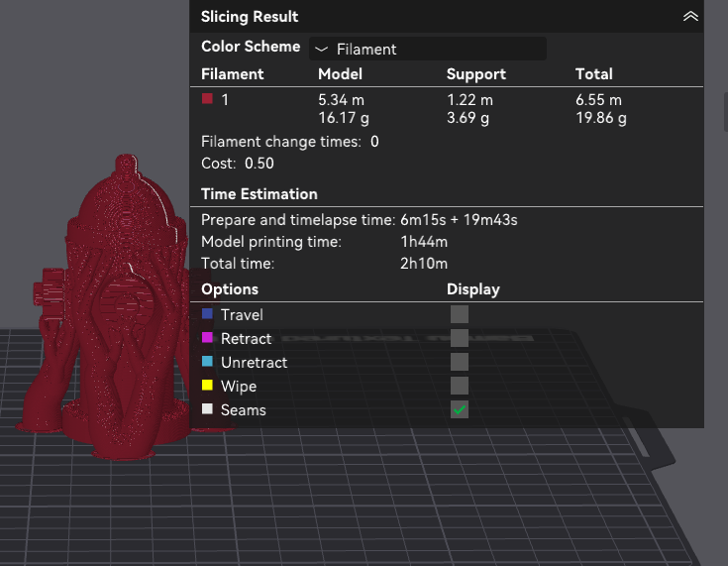Click the Filament column header
728x566 pixels.
click(x=232, y=74)
